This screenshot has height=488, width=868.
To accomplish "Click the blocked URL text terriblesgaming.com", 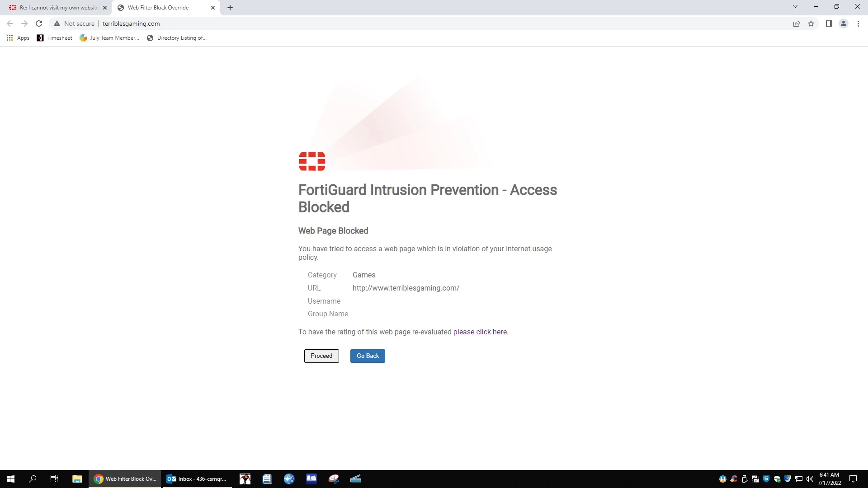I will click(x=406, y=288).
